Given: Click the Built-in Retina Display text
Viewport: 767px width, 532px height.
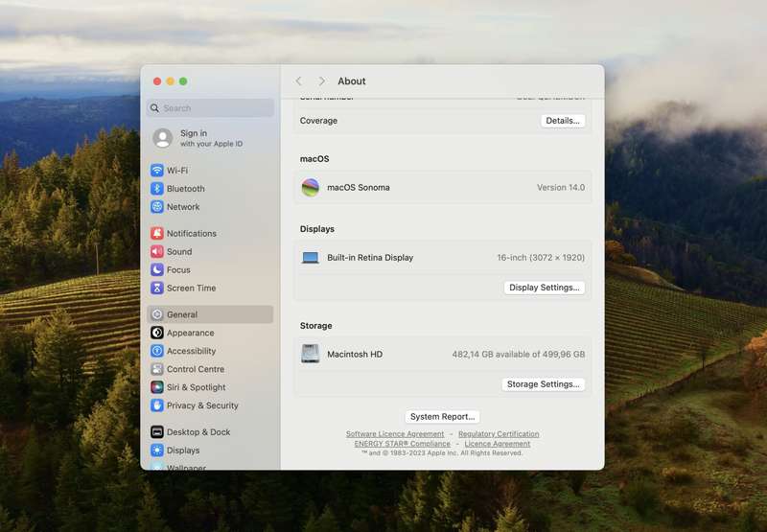Looking at the screenshot, I should (x=370, y=257).
